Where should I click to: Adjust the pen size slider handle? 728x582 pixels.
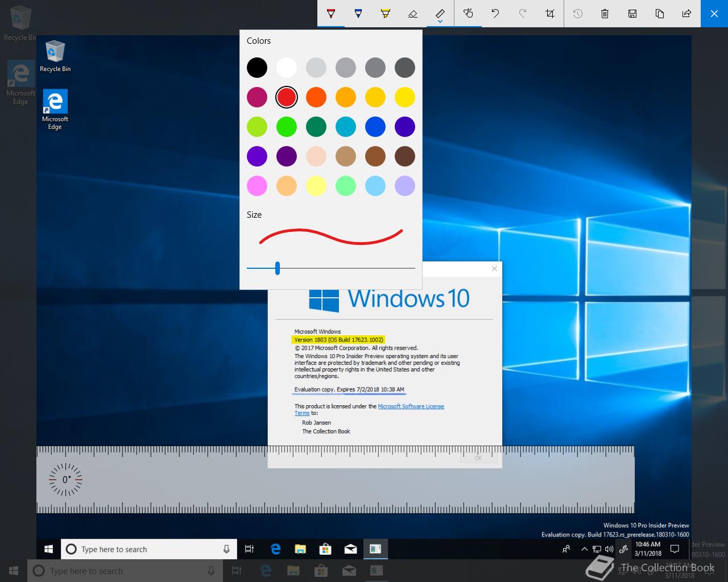click(x=278, y=268)
